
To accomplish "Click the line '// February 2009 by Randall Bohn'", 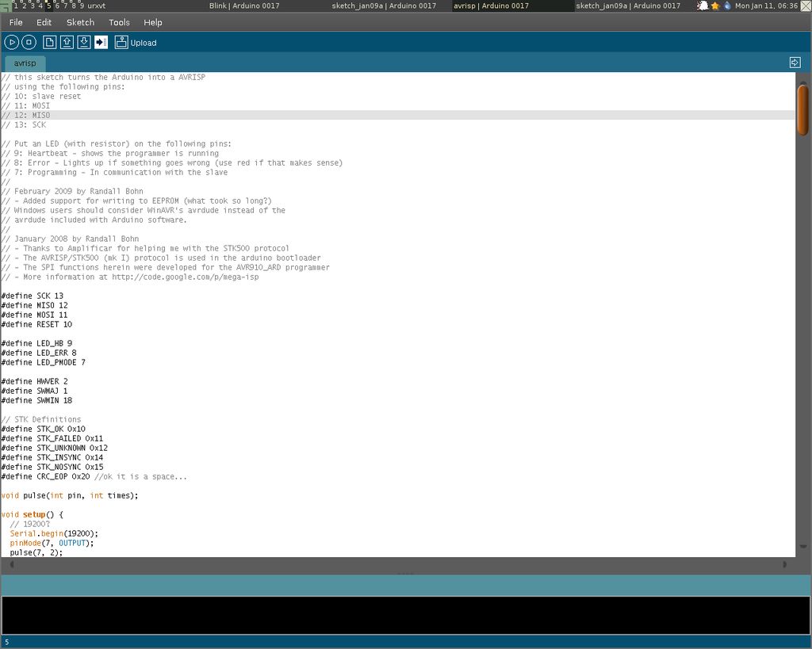I will pyautogui.click(x=72, y=191).
